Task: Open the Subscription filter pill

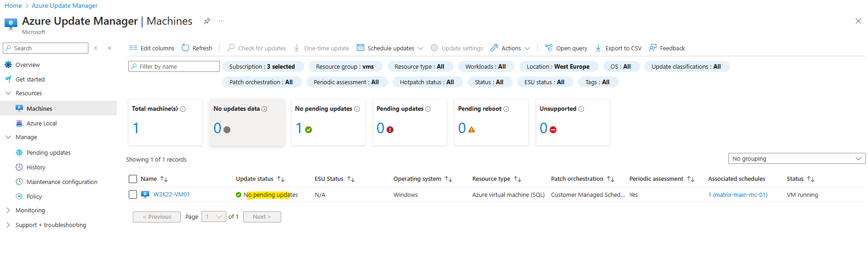Action: tap(262, 66)
